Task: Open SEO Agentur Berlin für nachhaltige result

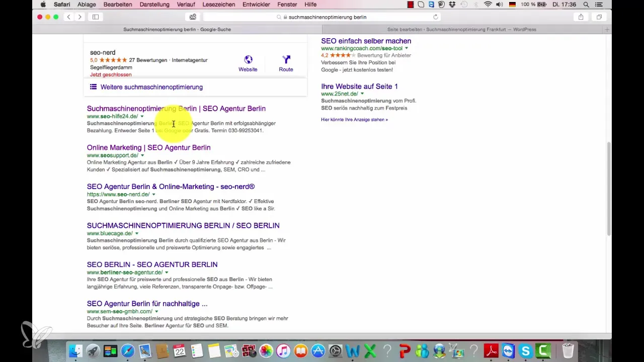Action: pyautogui.click(x=147, y=304)
